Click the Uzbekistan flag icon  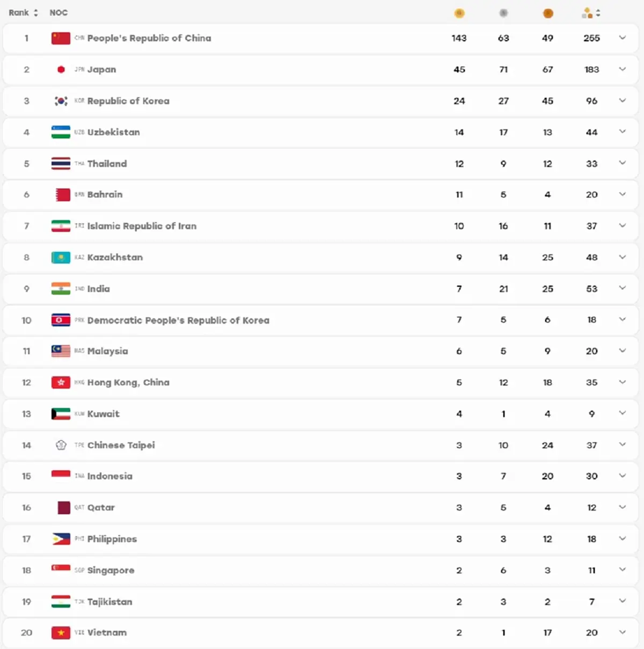(61, 132)
